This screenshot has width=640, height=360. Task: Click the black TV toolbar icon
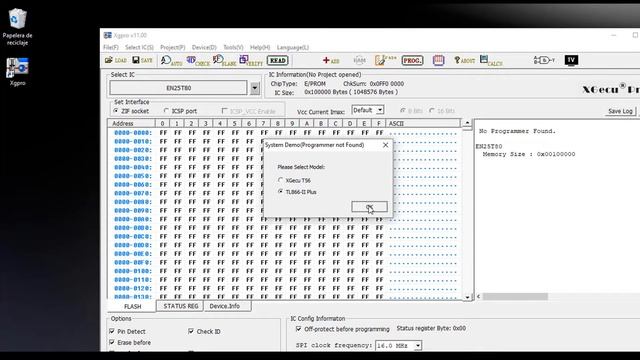point(571,60)
